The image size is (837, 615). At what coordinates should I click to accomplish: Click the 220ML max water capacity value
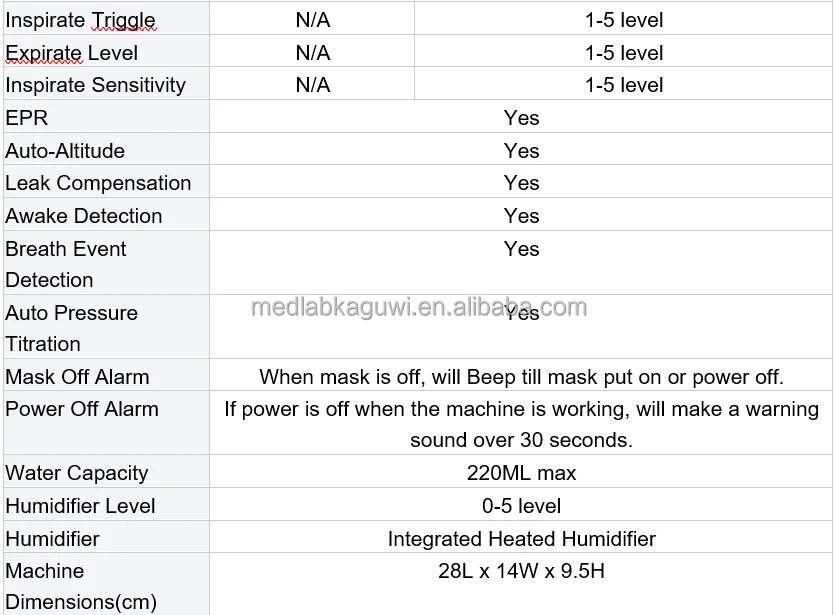point(521,473)
